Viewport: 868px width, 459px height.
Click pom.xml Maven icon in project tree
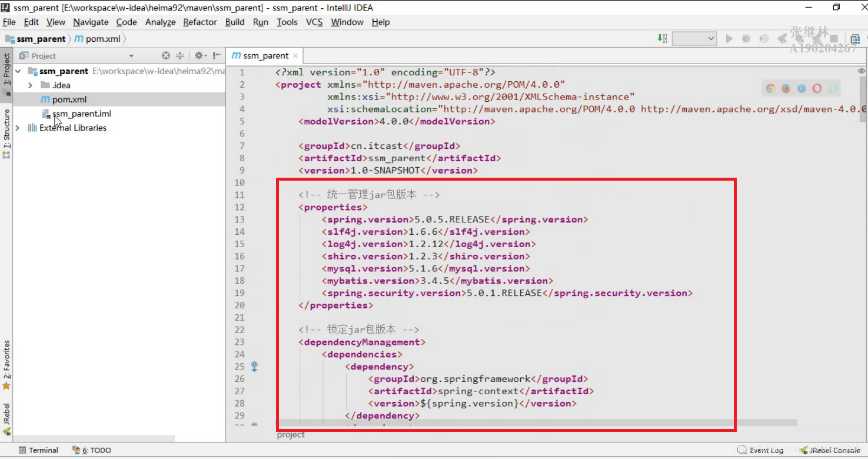(45, 99)
